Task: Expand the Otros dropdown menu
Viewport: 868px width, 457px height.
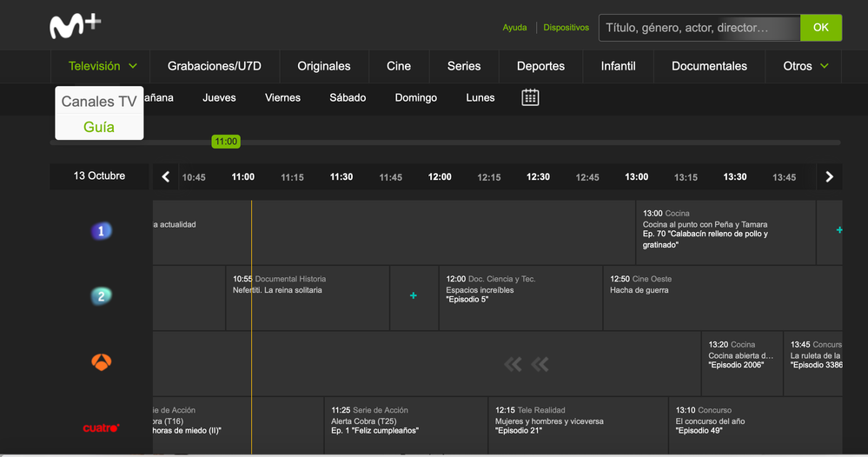Action: coord(805,66)
